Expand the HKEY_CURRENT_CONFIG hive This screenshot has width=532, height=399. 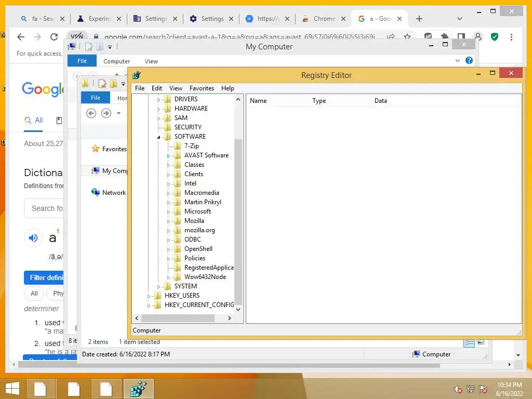coord(149,305)
